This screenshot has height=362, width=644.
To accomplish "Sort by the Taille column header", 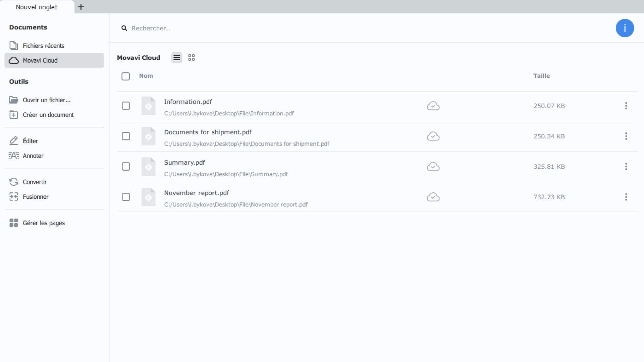I will [541, 76].
